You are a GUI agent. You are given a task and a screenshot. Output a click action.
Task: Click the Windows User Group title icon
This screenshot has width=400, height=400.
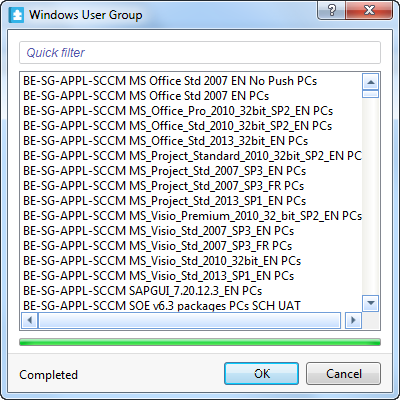click(16, 15)
